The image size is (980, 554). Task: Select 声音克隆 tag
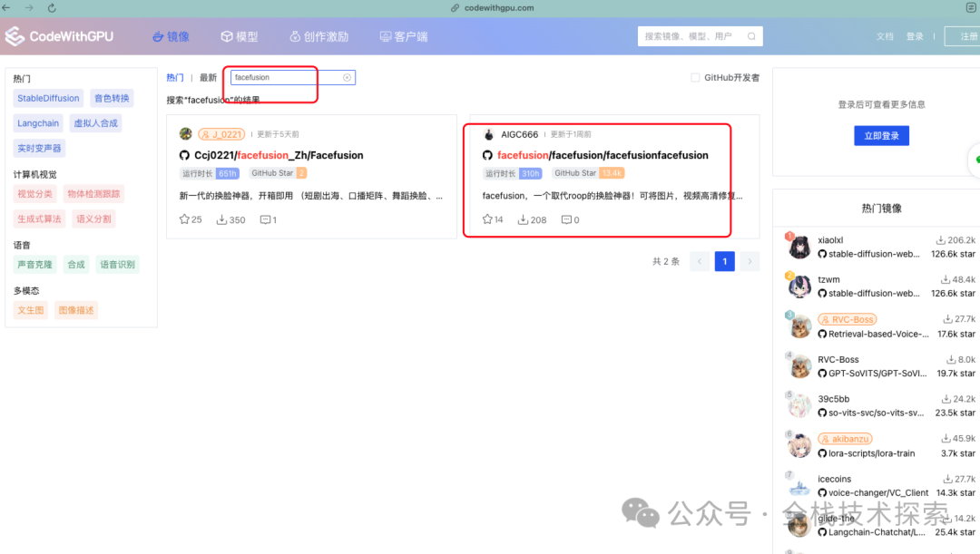pos(35,264)
